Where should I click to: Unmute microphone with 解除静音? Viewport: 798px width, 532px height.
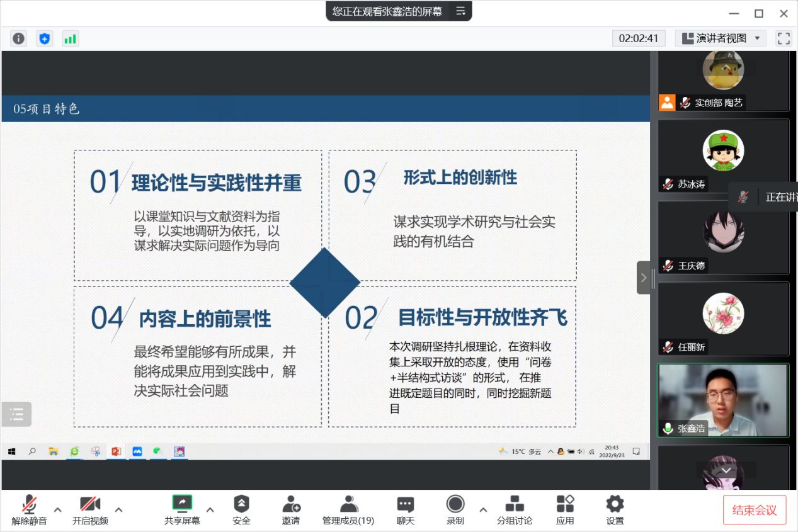(29, 509)
